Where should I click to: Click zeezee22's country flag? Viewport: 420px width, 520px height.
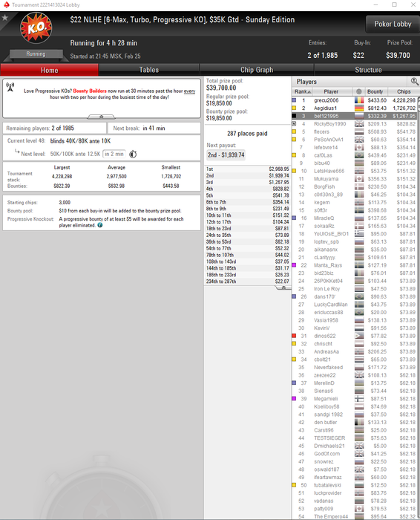[359, 375]
